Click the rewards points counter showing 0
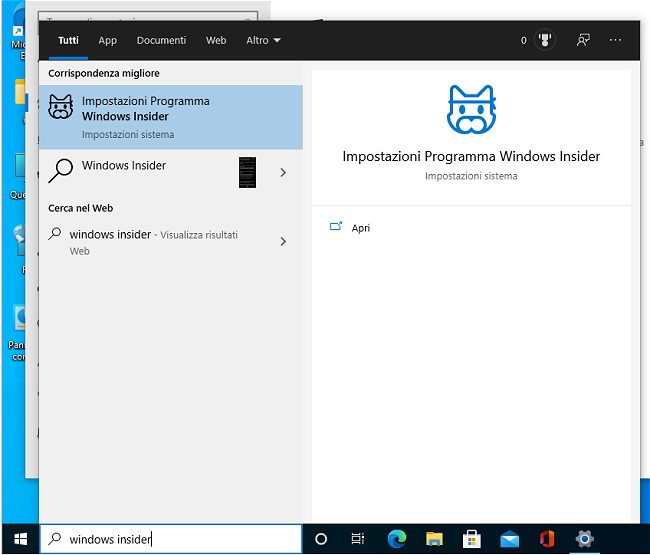650x555 pixels. (524, 40)
